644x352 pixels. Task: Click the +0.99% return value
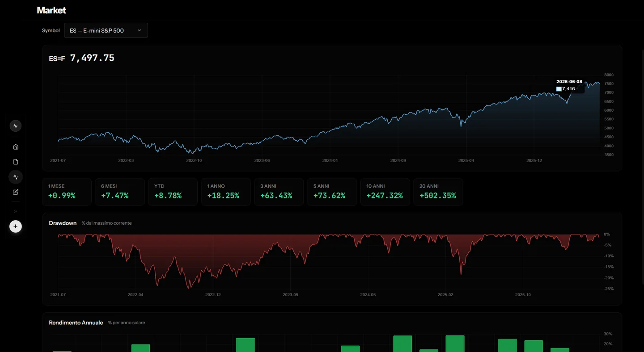pyautogui.click(x=62, y=196)
